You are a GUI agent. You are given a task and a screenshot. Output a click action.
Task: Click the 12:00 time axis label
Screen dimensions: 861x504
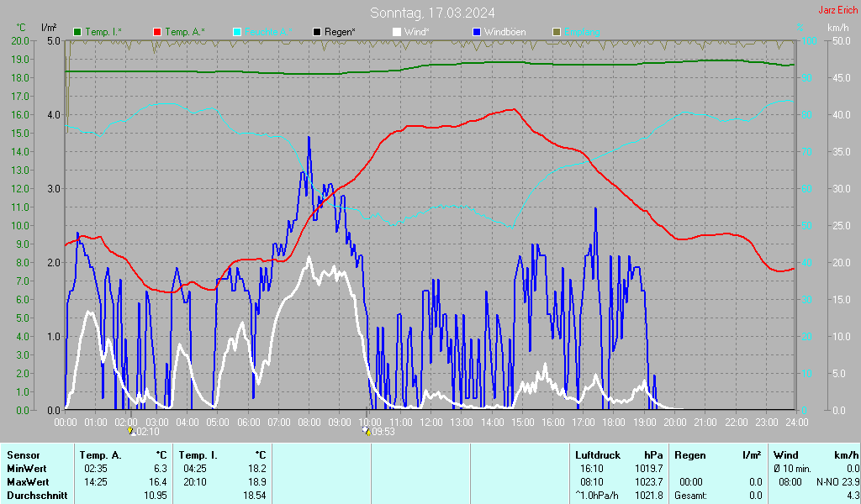click(430, 421)
